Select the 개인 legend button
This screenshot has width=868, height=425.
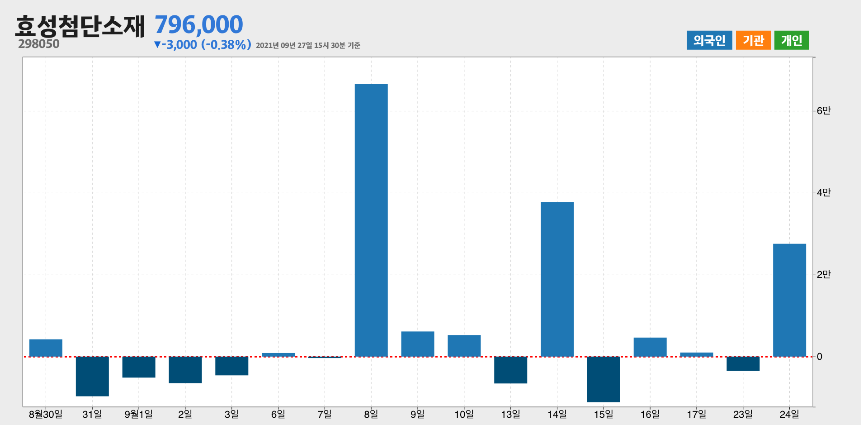(x=792, y=40)
